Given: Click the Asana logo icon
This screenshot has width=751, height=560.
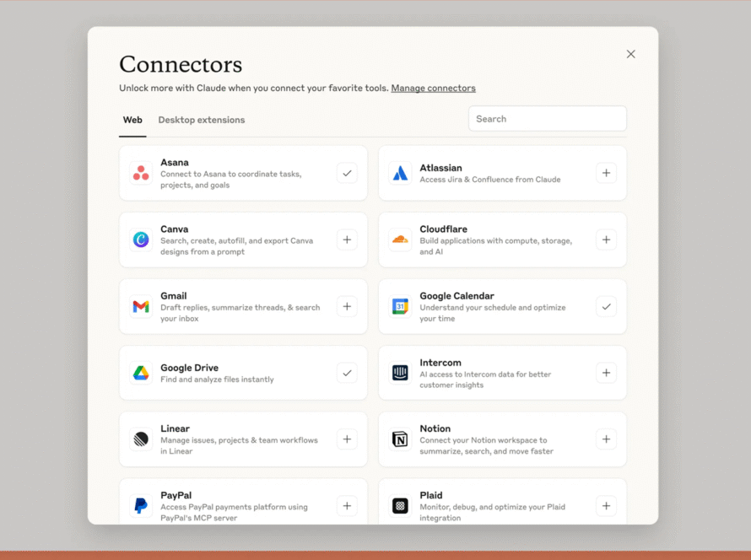Looking at the screenshot, I should pos(141,173).
